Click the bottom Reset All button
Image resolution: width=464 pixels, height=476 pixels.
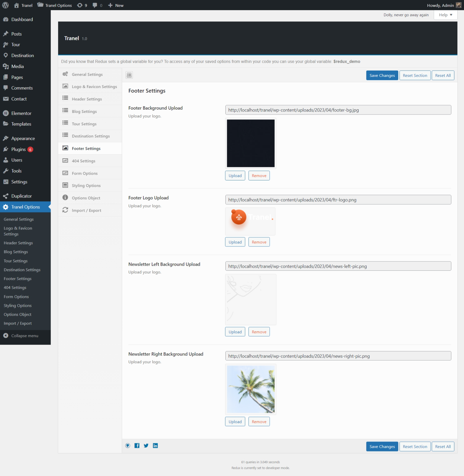click(443, 447)
